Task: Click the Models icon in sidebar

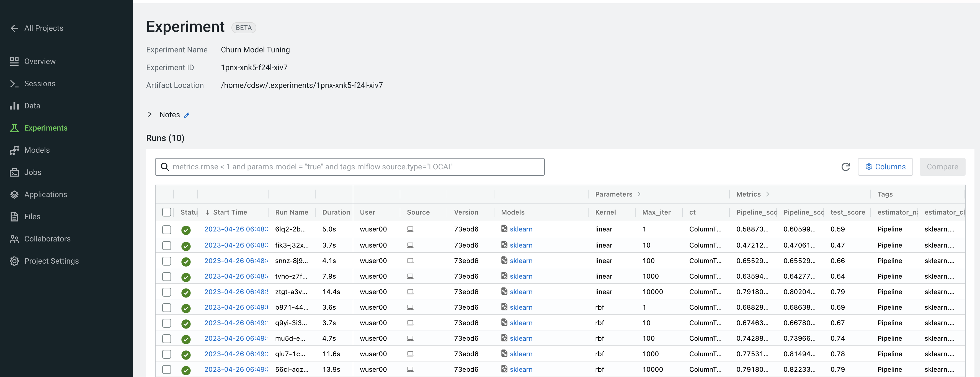Action: pos(14,151)
